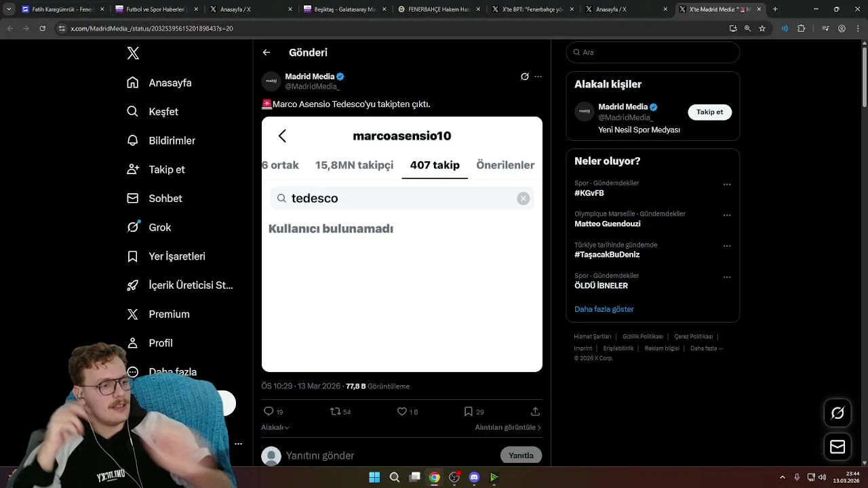This screenshot has width=868, height=488.
Task: Open floating Grok button at bottom right
Action: 837,413
